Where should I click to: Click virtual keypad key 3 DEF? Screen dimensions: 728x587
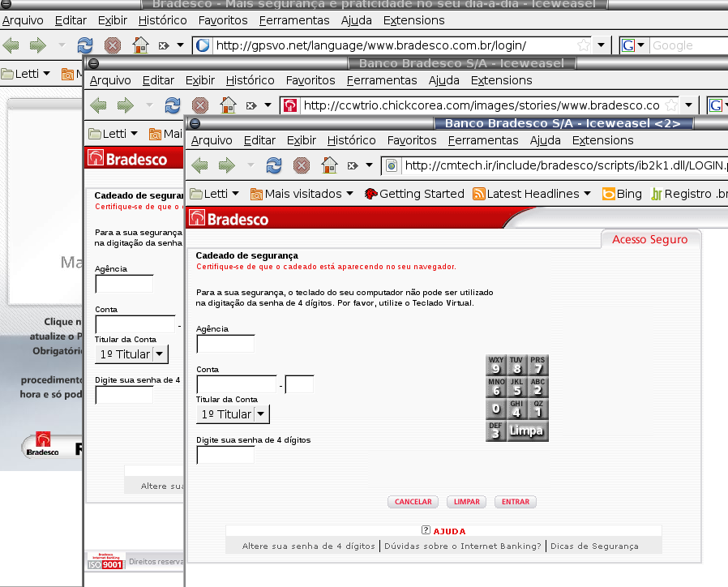point(496,431)
